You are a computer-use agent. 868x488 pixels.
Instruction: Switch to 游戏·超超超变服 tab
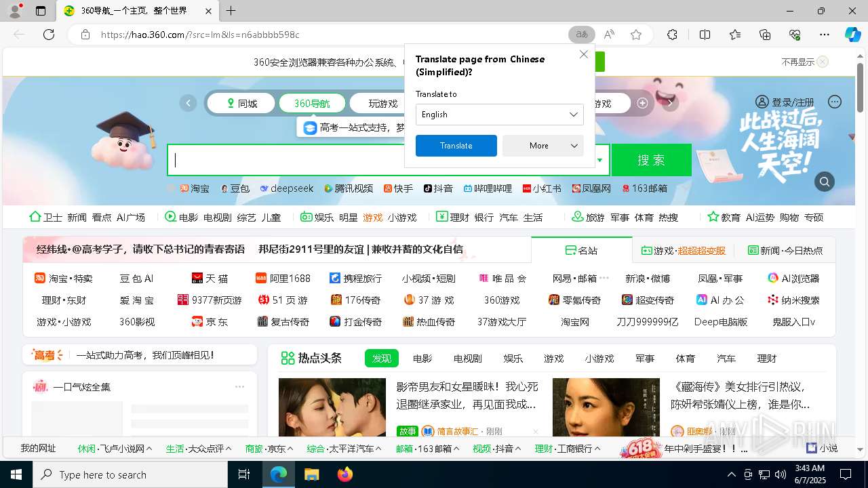tap(684, 250)
